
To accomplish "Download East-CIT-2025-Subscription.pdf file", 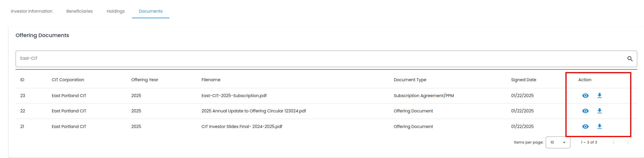I will pyautogui.click(x=599, y=96).
